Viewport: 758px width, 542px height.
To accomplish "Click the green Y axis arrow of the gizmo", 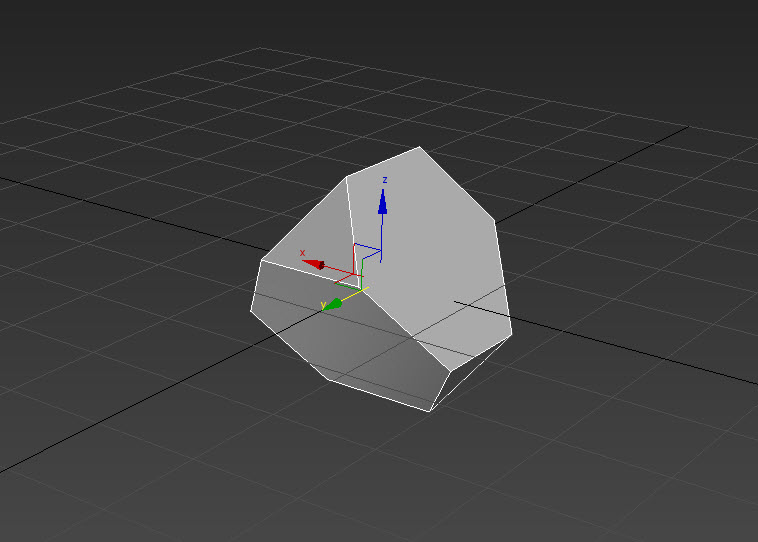I will [x=333, y=304].
